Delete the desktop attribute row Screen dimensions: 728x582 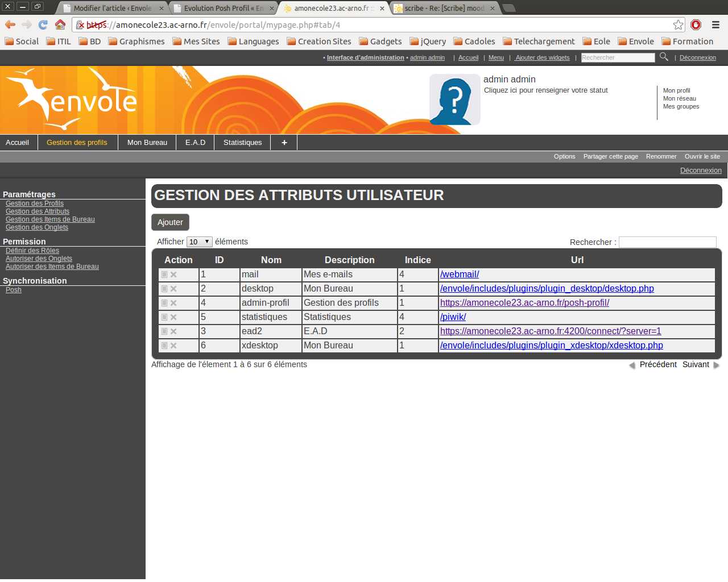(x=173, y=289)
